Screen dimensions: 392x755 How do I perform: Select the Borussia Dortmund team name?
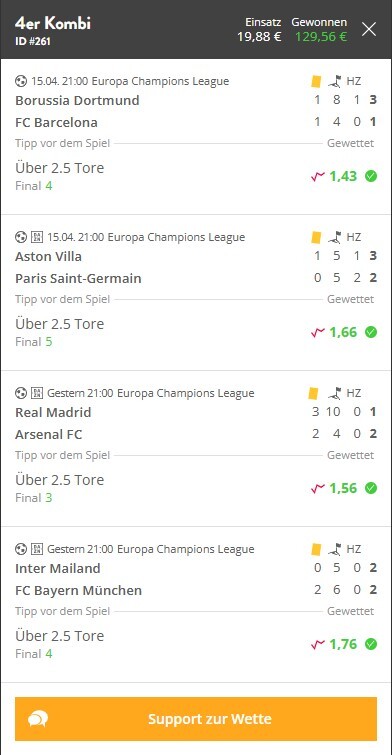77,100
